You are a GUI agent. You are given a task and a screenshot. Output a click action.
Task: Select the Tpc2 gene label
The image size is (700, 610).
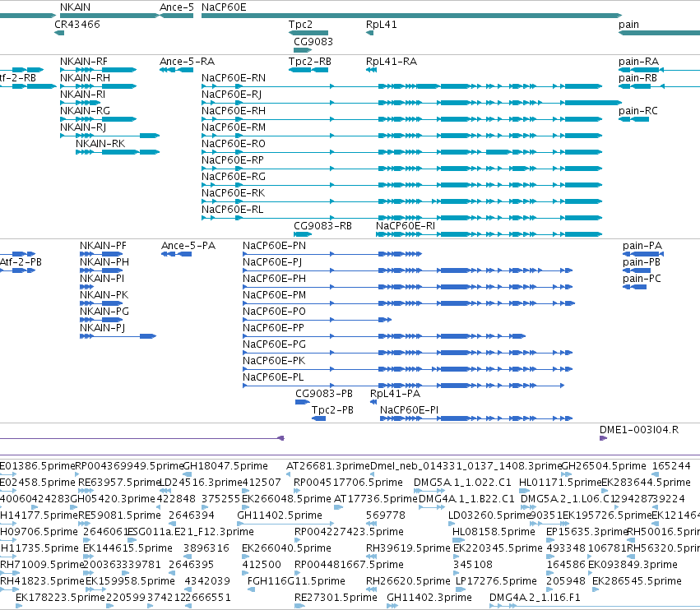pyautogui.click(x=300, y=24)
